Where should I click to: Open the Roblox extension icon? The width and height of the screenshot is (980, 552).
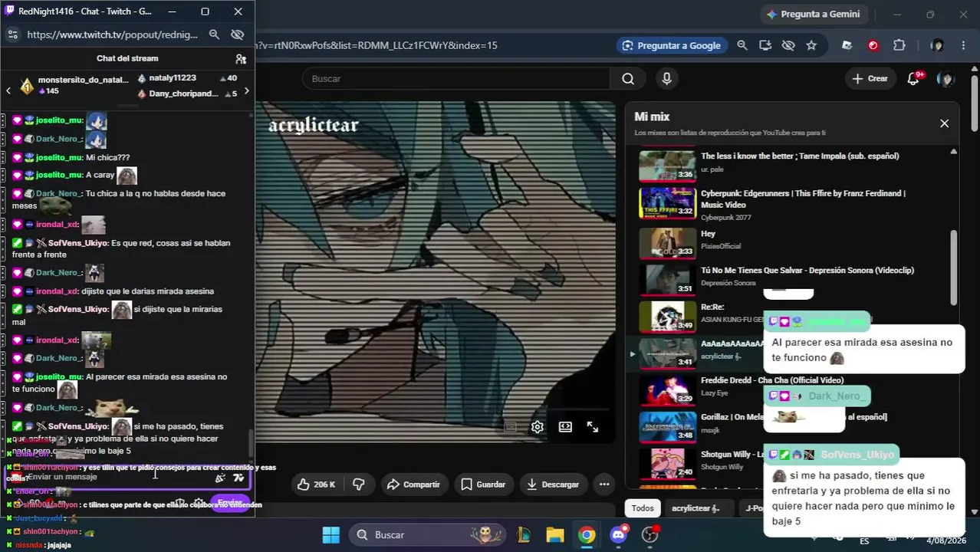pyautogui.click(x=847, y=45)
